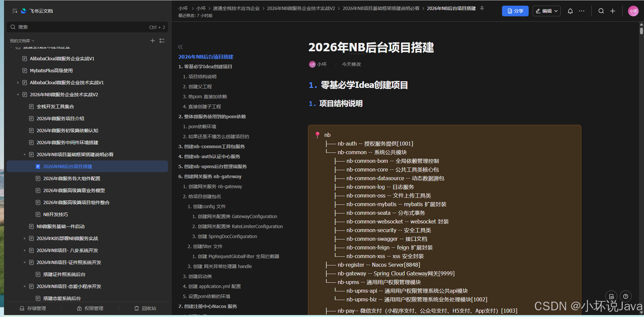644x317 pixels.
Task: Open notifications via the bell icon
Action: [x=570, y=11]
